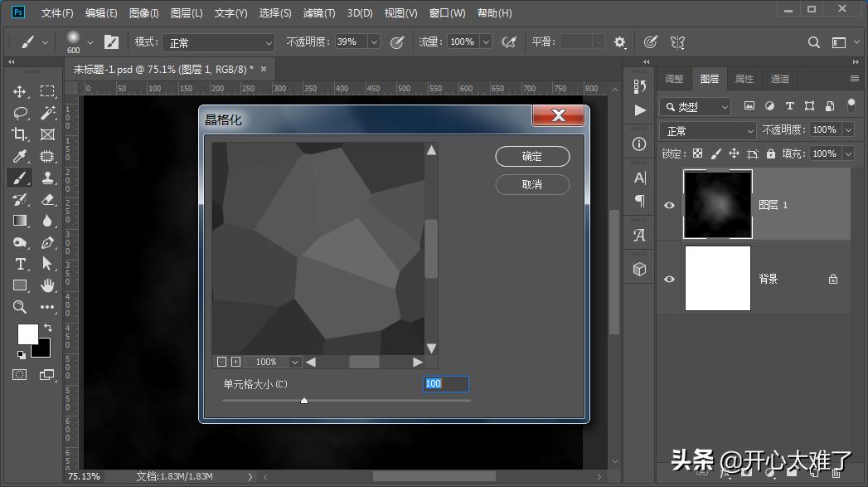This screenshot has height=487, width=868.
Task: Click the 单元格大小 slider handle
Action: [304, 401]
